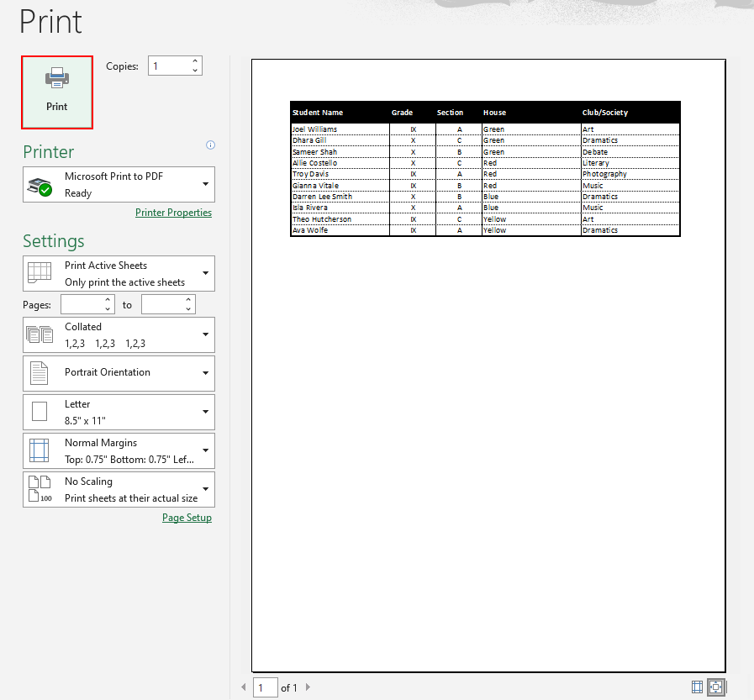Toggle Show Margins in preview

click(697, 687)
